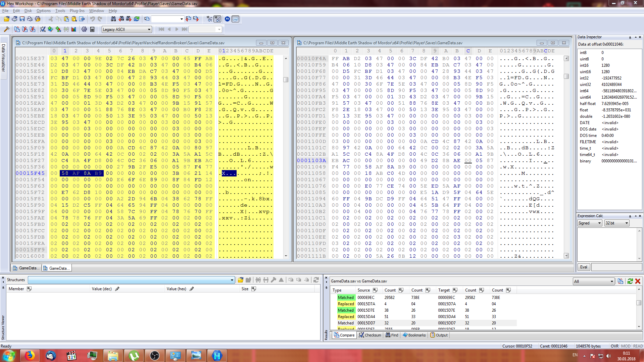Click the Windows Start button
Viewport: 644px width, 362px height.
pyautogui.click(x=9, y=355)
